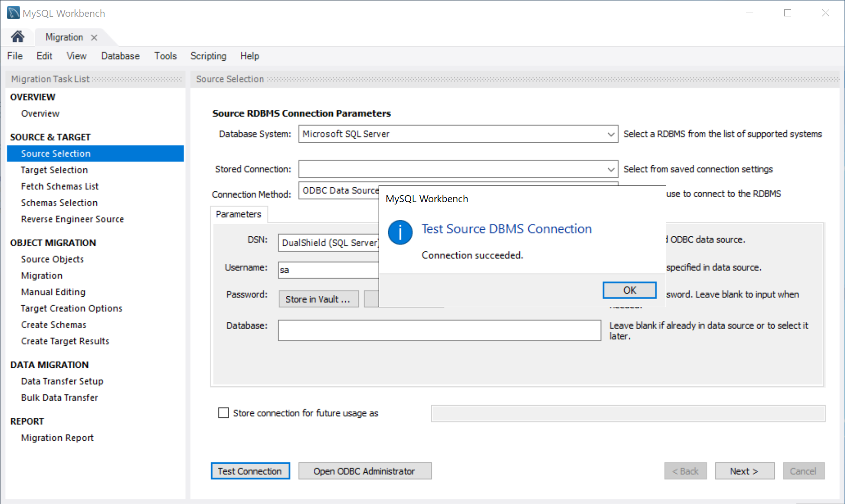The width and height of the screenshot is (845, 504).
Task: Enable Store connection for future usage
Action: 224,413
